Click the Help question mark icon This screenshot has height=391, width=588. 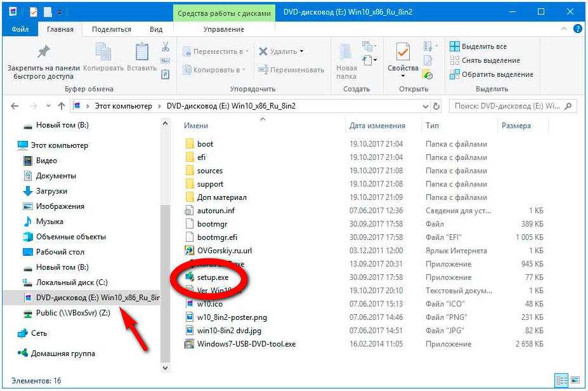click(x=577, y=29)
